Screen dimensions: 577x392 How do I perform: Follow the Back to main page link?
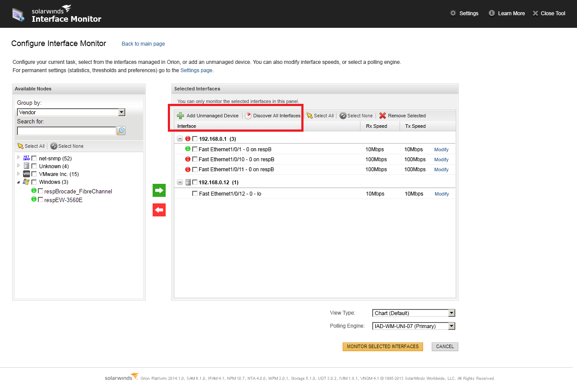[143, 44]
